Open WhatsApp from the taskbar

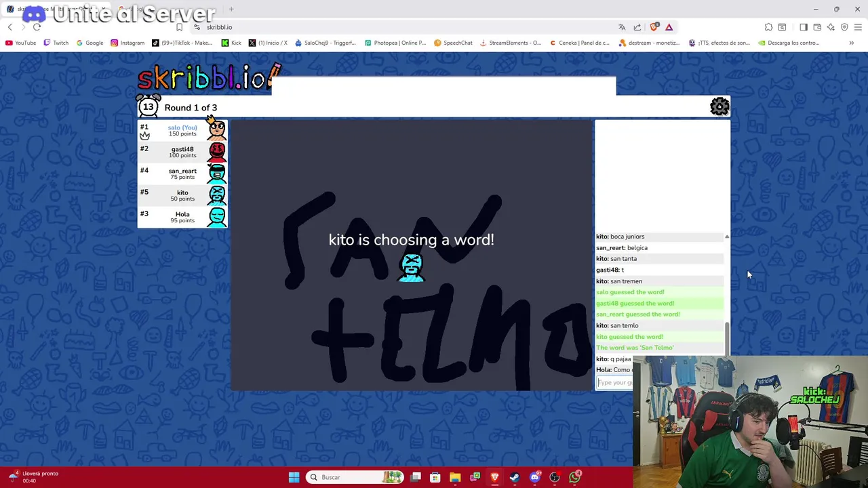click(575, 477)
